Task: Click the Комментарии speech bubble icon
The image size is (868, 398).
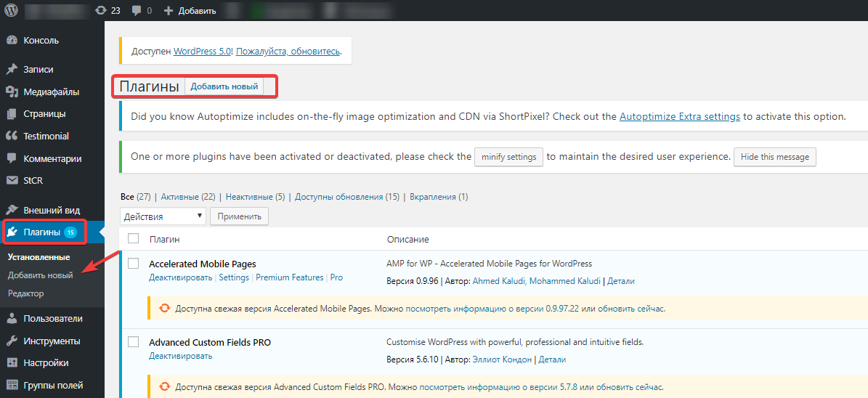Action: pos(12,158)
